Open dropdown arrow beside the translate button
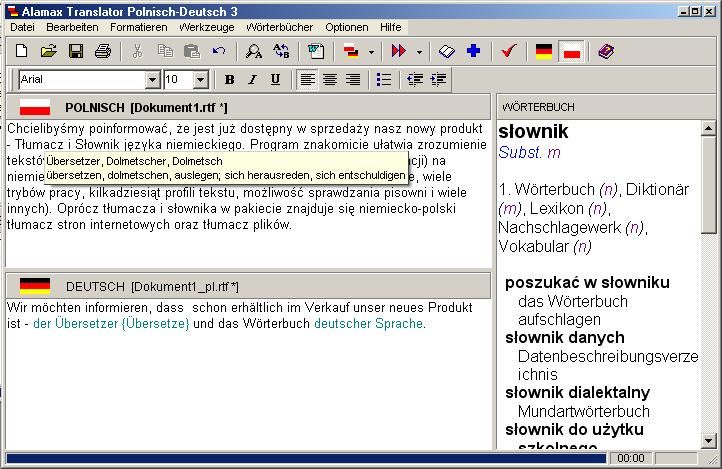This screenshot has width=722, height=469. pos(419,52)
